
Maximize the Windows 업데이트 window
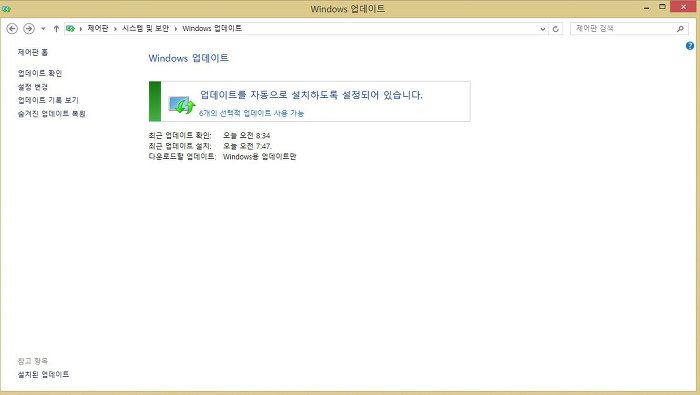click(662, 7)
